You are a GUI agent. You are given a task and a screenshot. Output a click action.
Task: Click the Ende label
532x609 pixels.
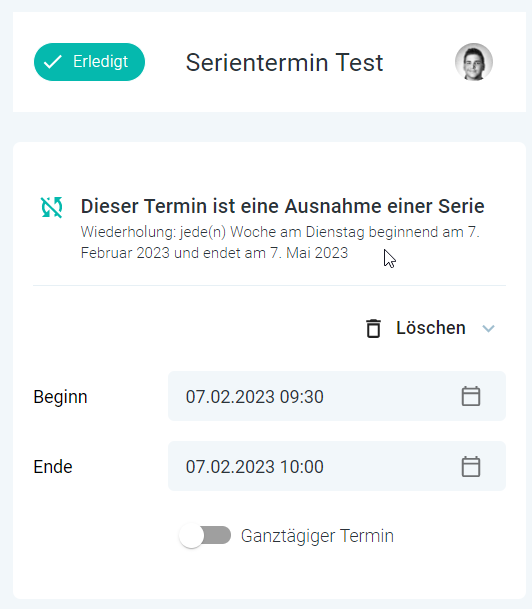[53, 466]
